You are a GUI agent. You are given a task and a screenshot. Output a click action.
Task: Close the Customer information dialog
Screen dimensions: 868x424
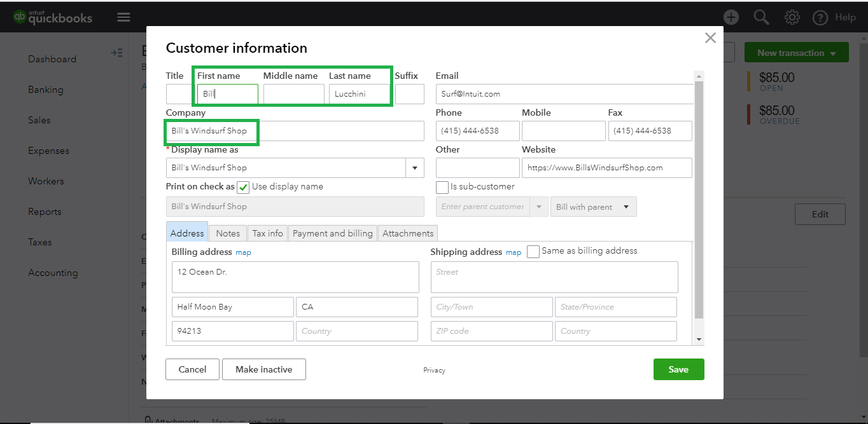click(710, 38)
